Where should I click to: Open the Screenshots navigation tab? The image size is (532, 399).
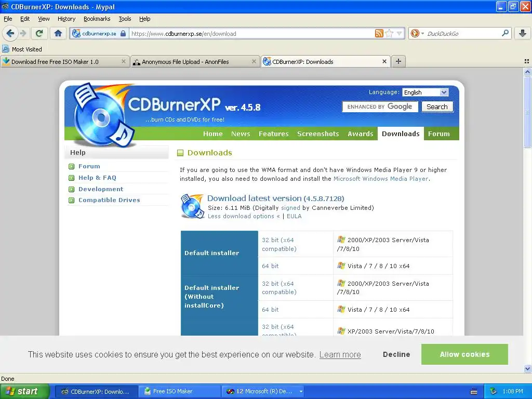[318, 134]
